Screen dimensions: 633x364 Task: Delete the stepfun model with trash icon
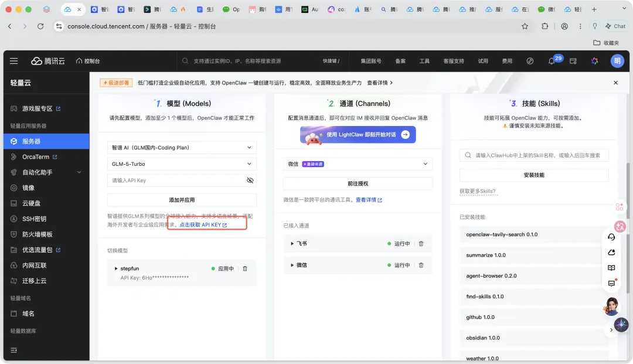tap(245, 269)
